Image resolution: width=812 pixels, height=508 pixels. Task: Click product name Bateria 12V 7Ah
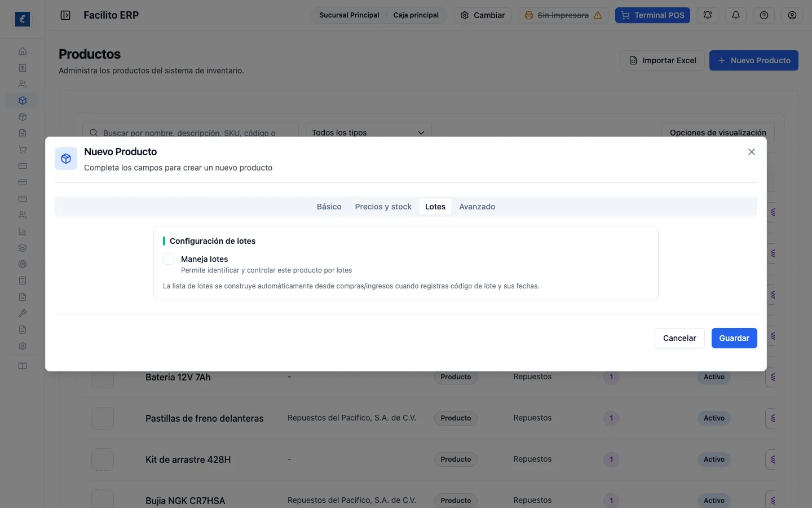point(178,377)
